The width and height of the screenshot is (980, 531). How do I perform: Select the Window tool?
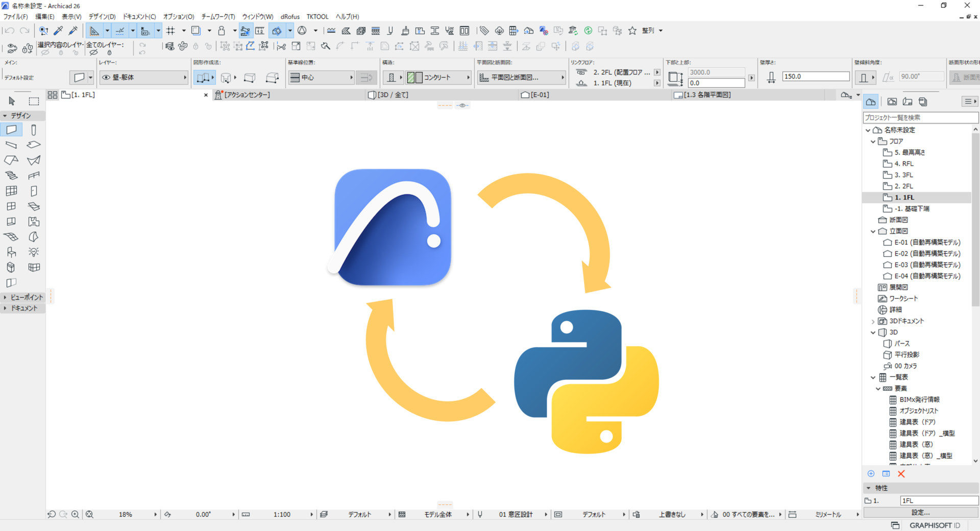11,206
